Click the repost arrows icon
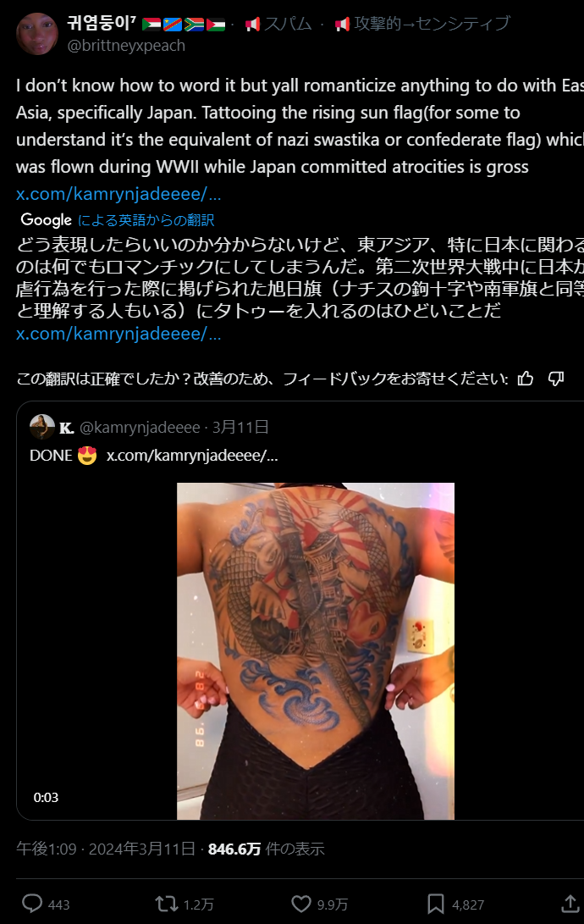The width and height of the screenshot is (584, 924). (x=166, y=904)
